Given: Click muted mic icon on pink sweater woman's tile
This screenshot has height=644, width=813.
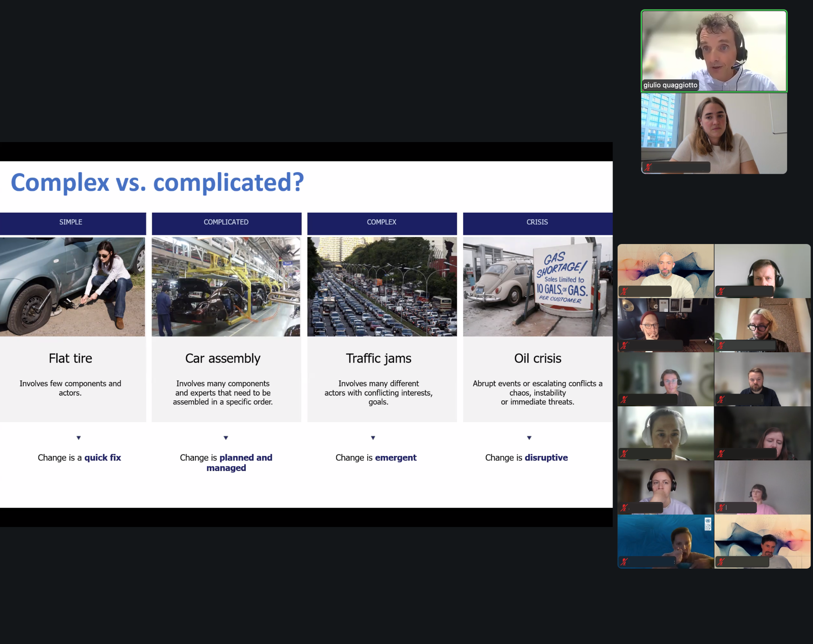Looking at the screenshot, I should pyautogui.click(x=721, y=508).
